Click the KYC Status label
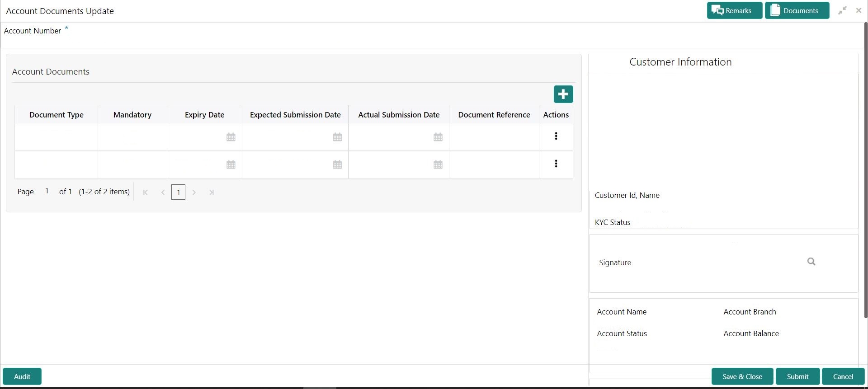 point(613,222)
